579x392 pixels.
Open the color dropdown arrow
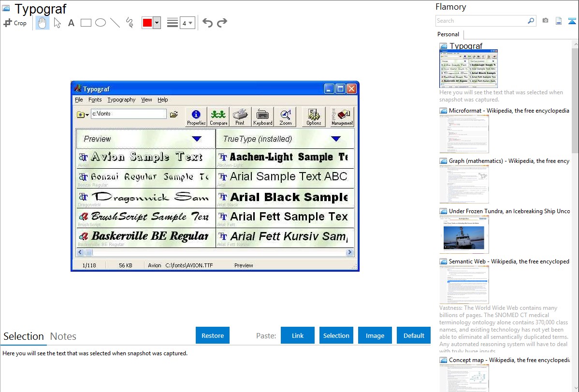click(157, 23)
